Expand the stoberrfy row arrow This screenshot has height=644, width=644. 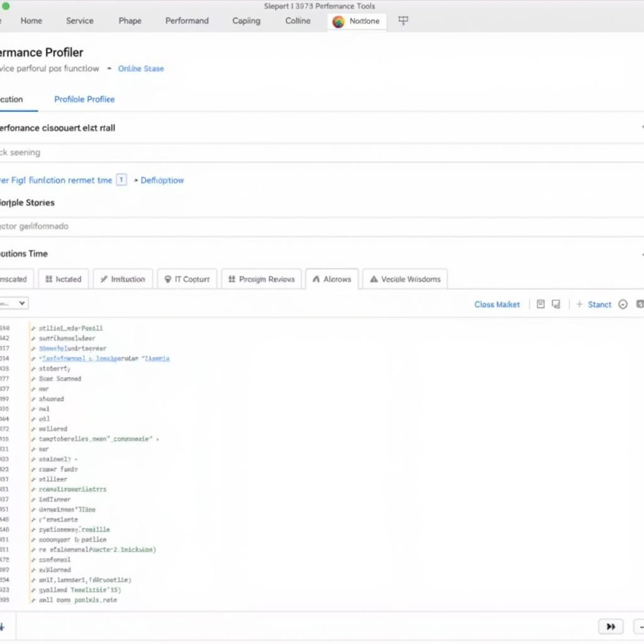(33, 369)
